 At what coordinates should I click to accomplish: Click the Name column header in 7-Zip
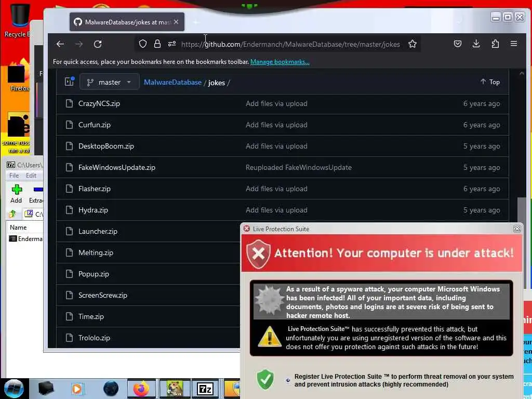18,228
